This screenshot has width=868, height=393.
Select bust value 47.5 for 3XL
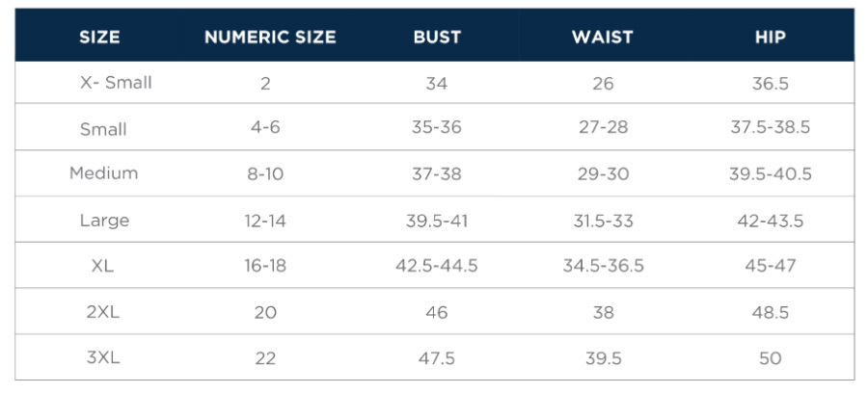click(x=437, y=358)
